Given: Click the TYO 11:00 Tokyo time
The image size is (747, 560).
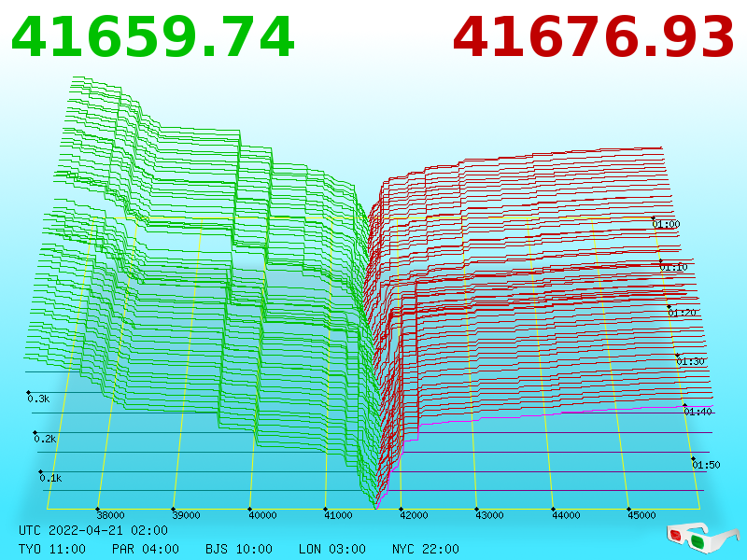Looking at the screenshot, I should [52, 549].
